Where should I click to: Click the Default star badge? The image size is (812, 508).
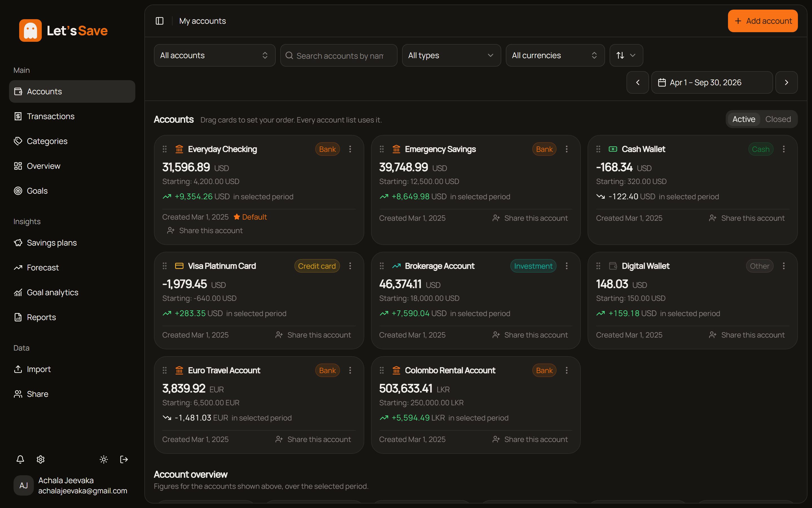[x=250, y=217]
